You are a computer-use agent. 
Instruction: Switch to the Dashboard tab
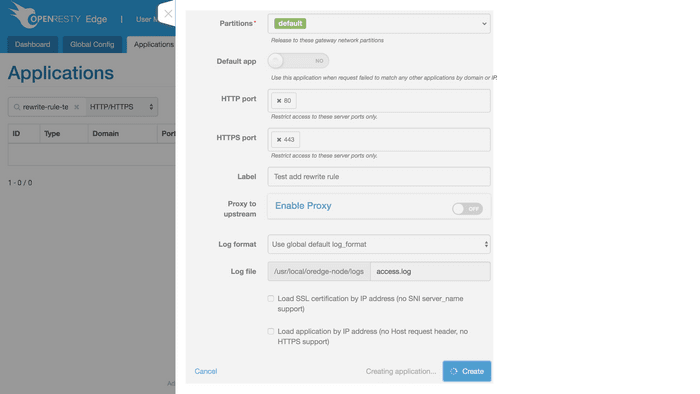[x=33, y=45]
